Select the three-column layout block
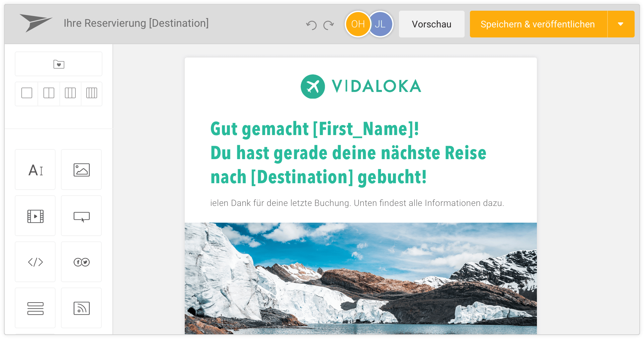The height and width of the screenshot is (339, 644). pos(70,93)
